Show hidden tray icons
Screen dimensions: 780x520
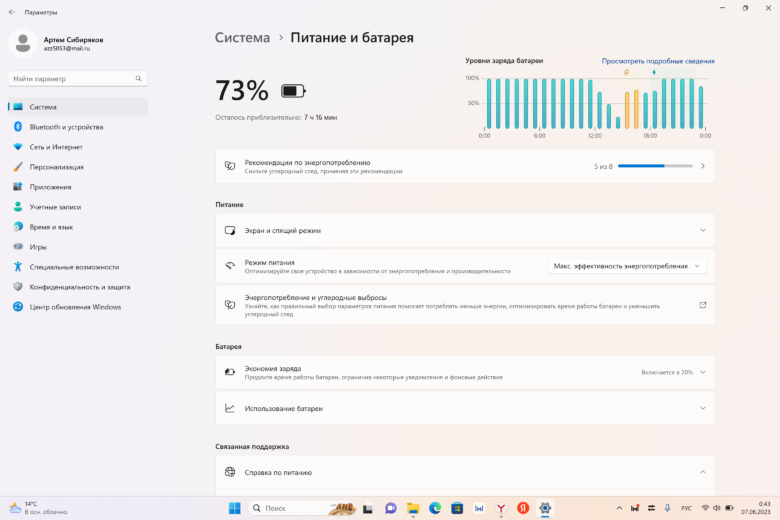(x=619, y=508)
